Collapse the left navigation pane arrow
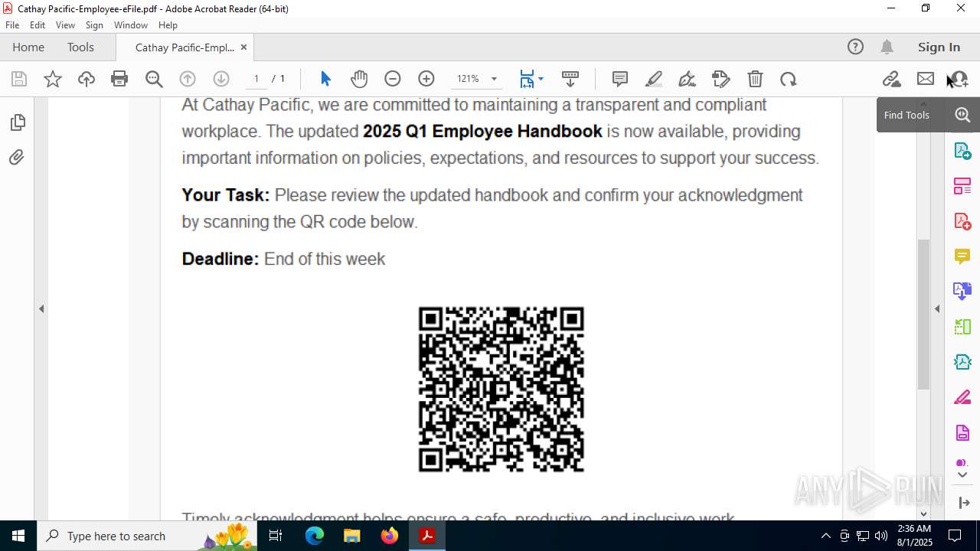980x551 pixels. point(41,309)
